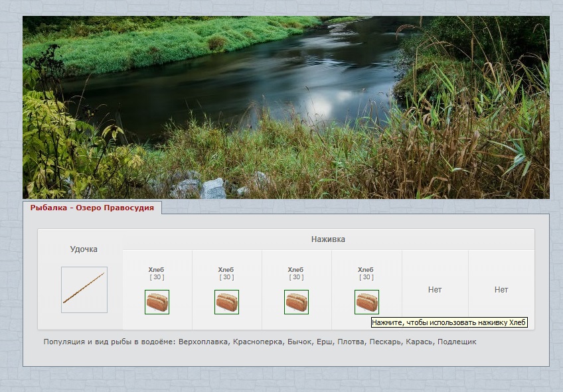The width and height of the screenshot is (563, 392).
Task: Click the Удочка column label
Action: (84, 249)
